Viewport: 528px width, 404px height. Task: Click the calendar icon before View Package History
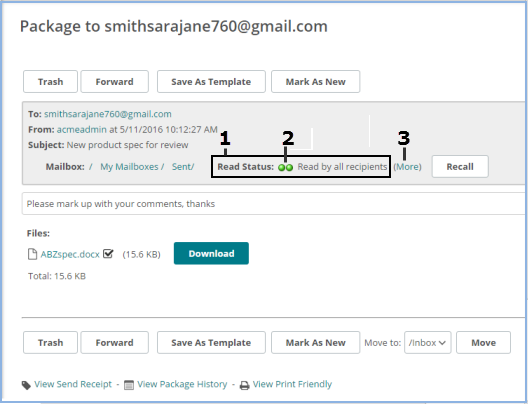point(129,384)
